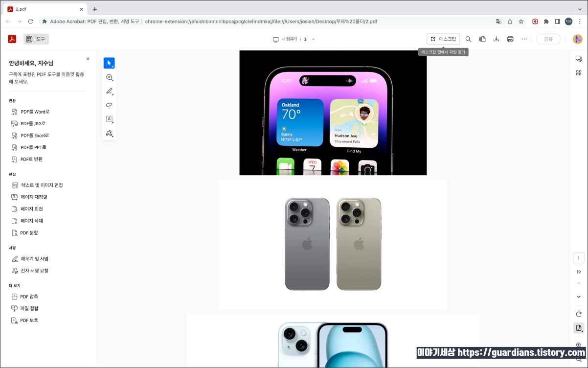Viewport: 588px width, 368px height.
Task: Select the text box tool
Action: point(109,119)
